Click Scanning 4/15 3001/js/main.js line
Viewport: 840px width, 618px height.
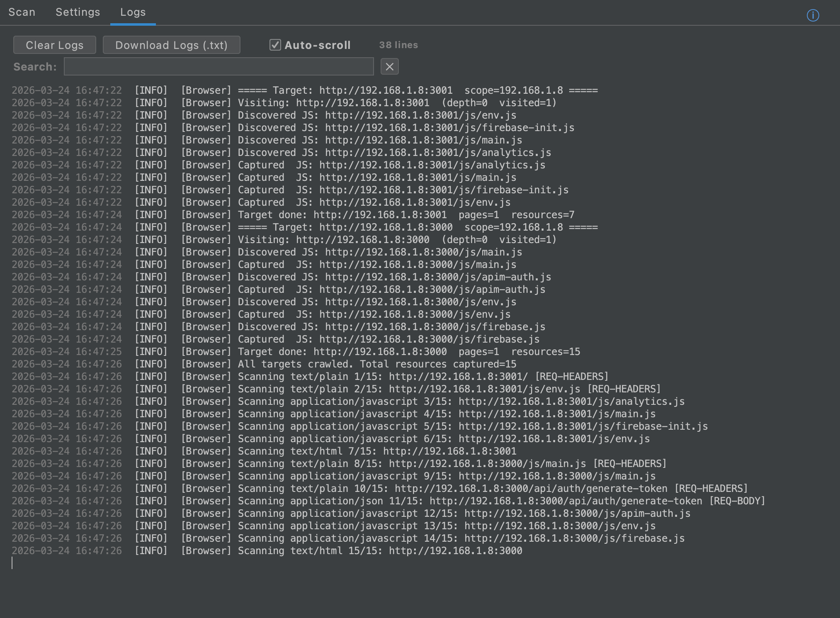tap(334, 414)
